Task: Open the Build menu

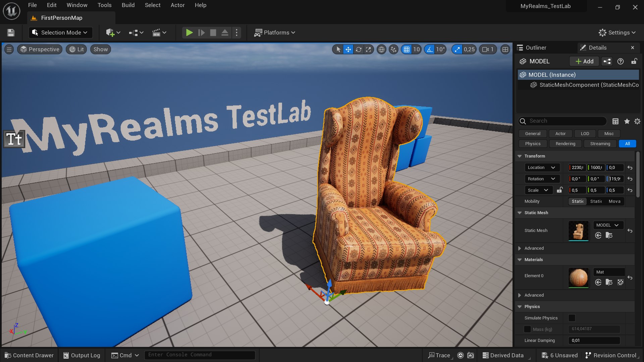Action: pos(128,5)
